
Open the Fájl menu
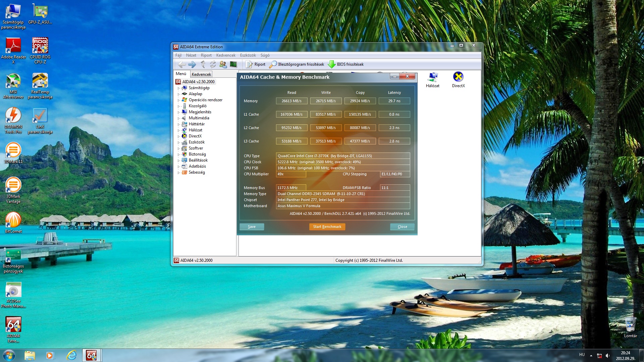point(178,55)
